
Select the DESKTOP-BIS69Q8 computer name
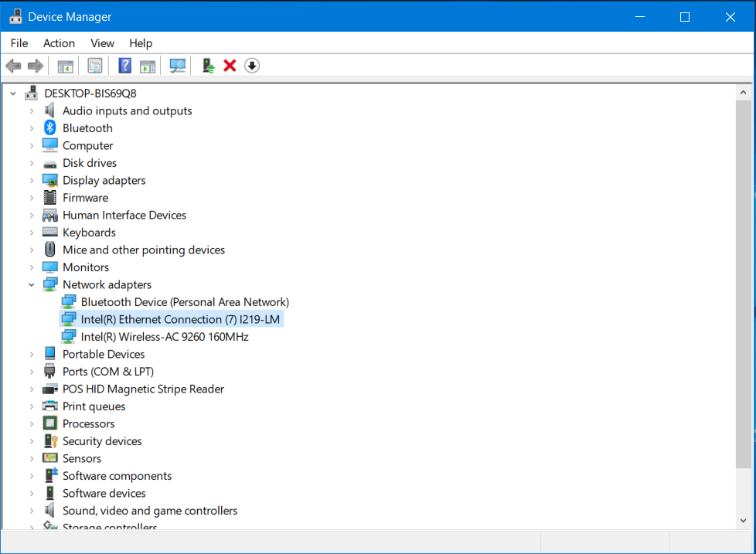point(90,93)
